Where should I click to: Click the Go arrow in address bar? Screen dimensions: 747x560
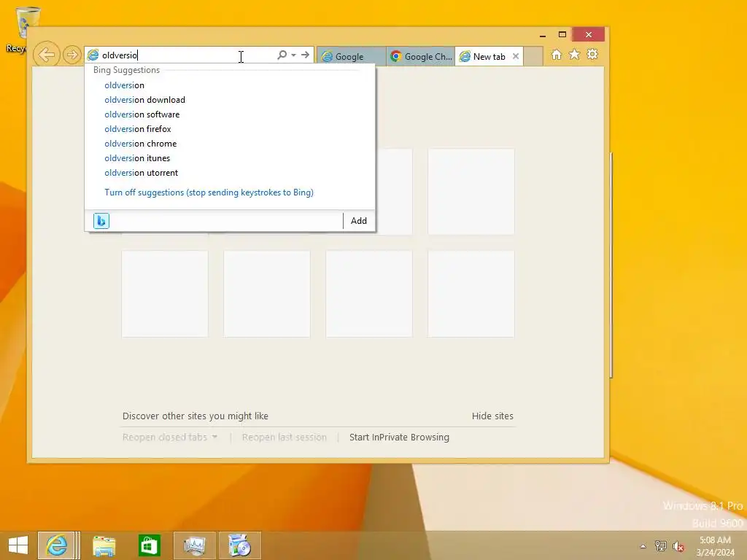[306, 55]
